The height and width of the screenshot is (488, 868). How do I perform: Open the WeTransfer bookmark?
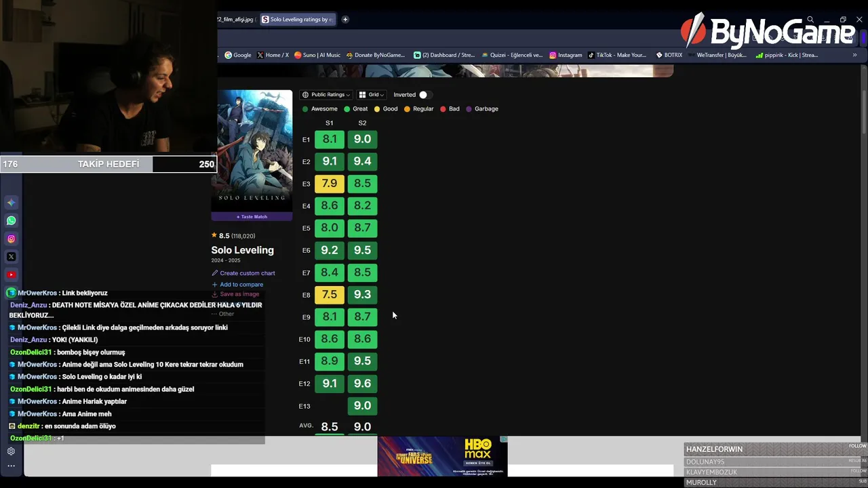tap(717, 55)
